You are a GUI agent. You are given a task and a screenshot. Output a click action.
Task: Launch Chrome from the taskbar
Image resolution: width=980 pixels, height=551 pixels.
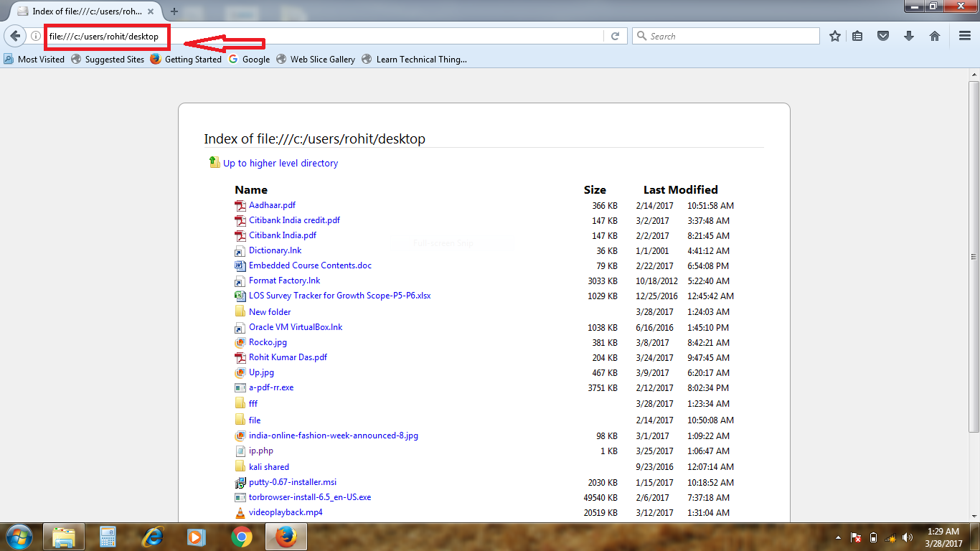coord(241,537)
